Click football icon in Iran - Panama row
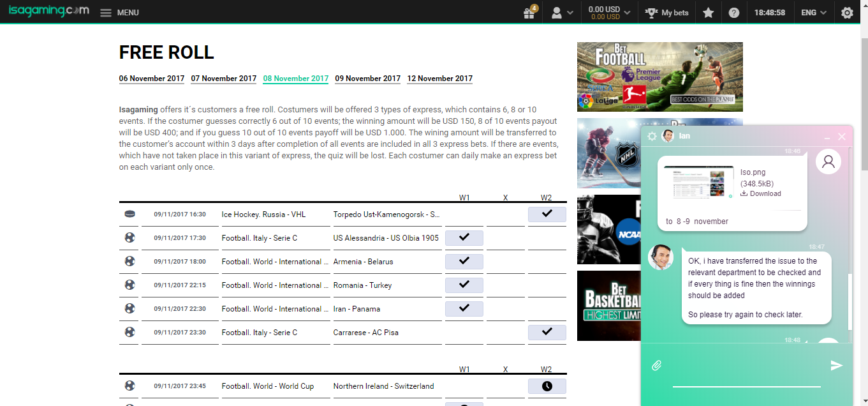Screen dimensions: 868x406 [x=130, y=309]
